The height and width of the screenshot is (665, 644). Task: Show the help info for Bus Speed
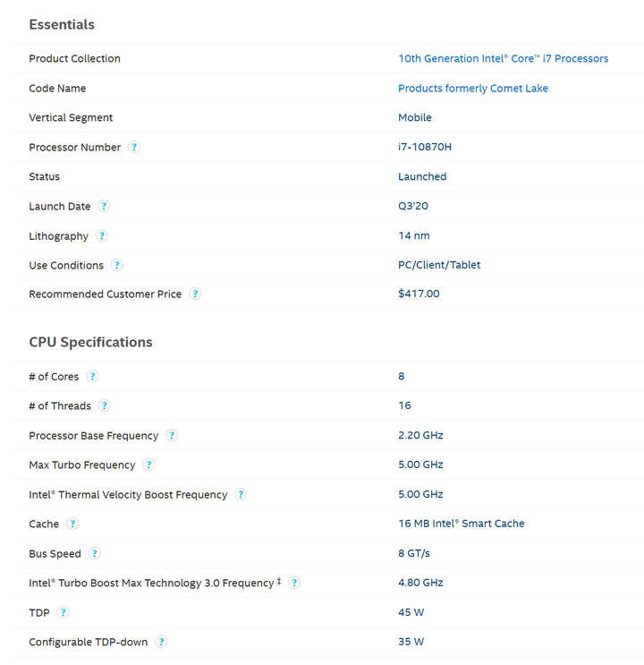pyautogui.click(x=95, y=553)
